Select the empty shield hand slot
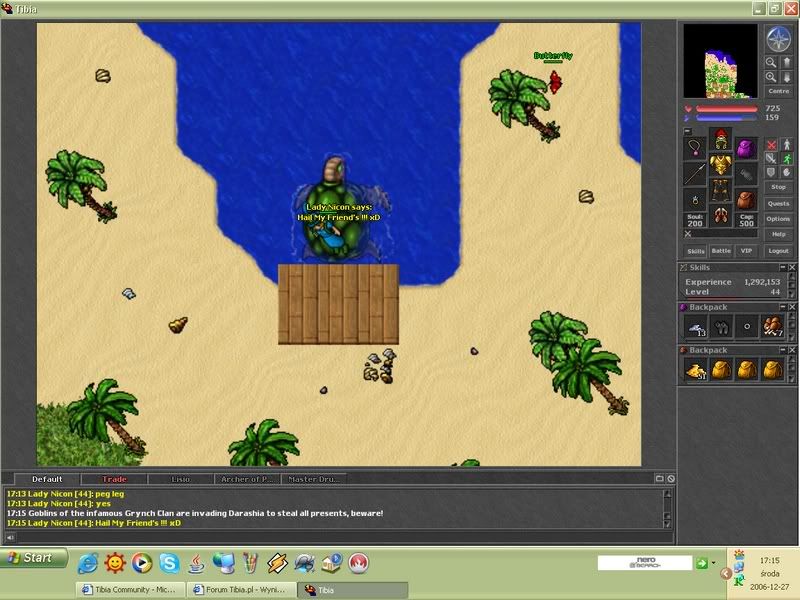 [745, 174]
